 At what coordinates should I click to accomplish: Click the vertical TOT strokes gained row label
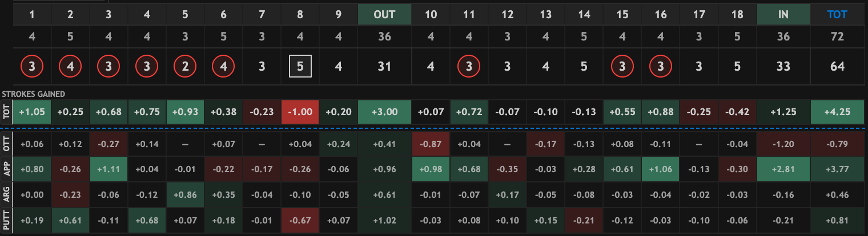6,112
